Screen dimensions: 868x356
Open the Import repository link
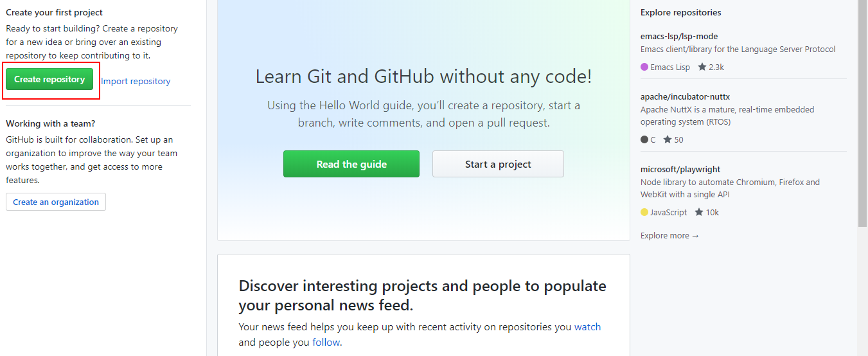click(x=136, y=81)
